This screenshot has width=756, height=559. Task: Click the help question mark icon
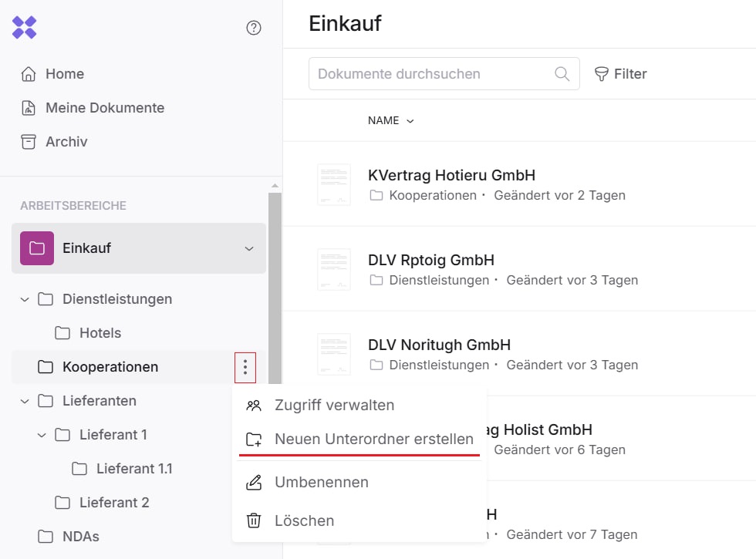coord(253,28)
